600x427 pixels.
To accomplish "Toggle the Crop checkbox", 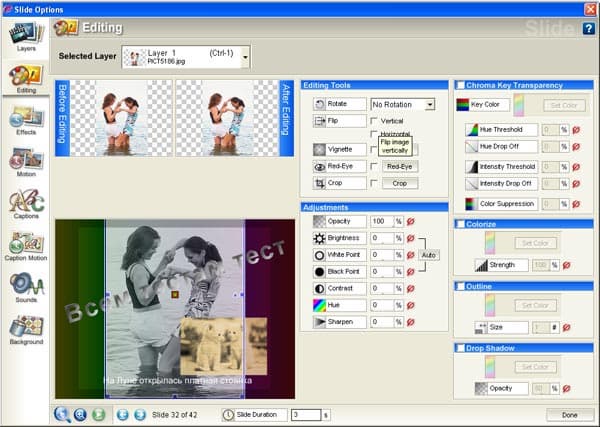I will click(374, 183).
